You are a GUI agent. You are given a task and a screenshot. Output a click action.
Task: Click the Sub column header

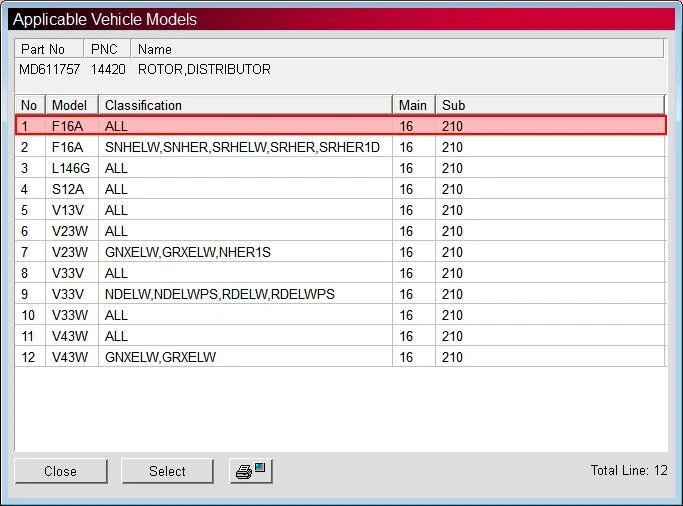tap(550, 105)
